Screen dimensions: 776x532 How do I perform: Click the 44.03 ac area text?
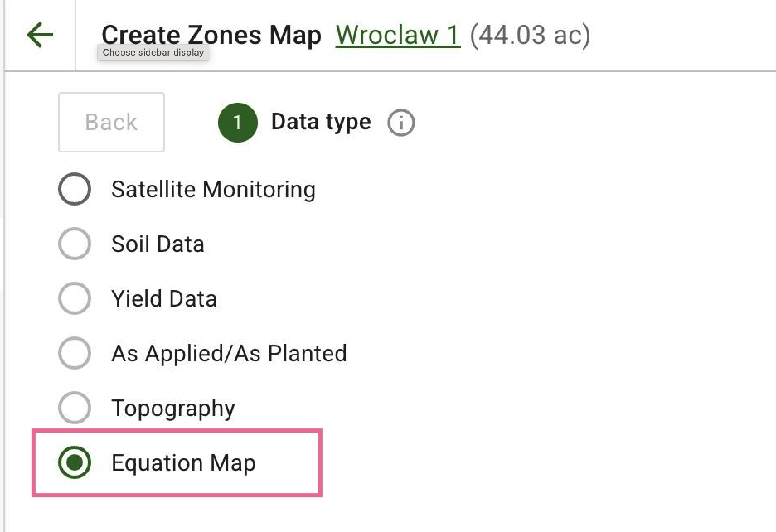(530, 35)
